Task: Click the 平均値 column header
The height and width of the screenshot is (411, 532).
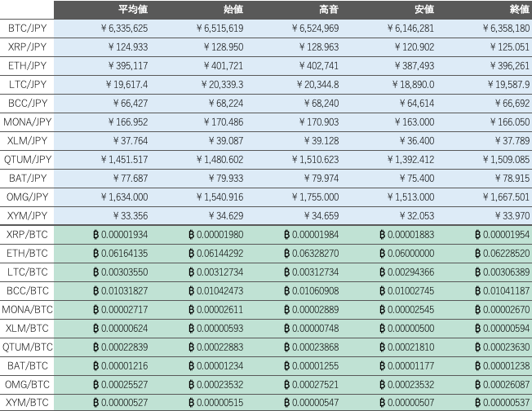Action: [133, 10]
